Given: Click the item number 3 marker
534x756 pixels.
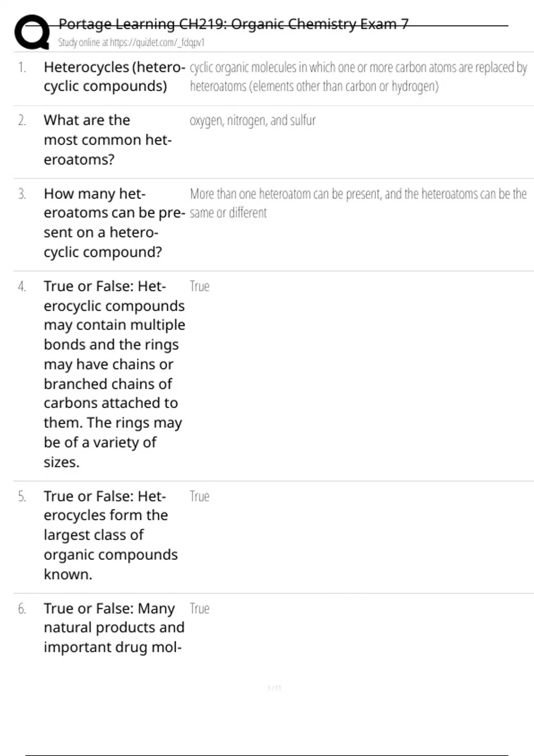Looking at the screenshot, I should point(22,194).
